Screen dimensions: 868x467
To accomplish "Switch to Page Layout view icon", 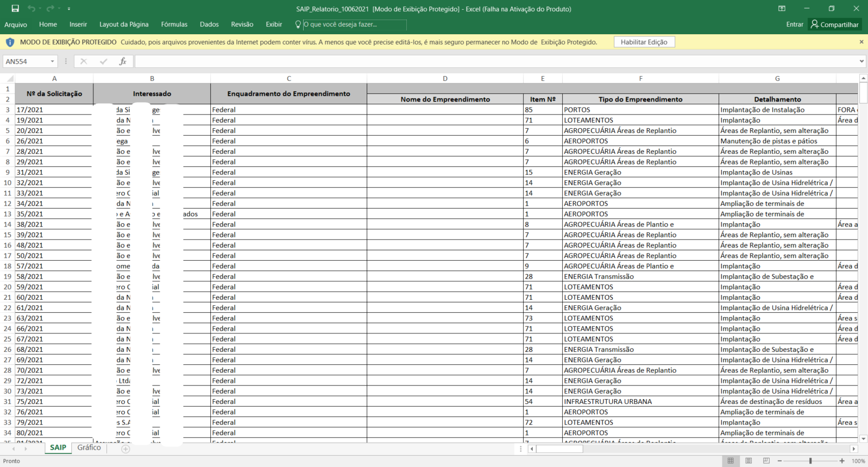I will [749, 460].
